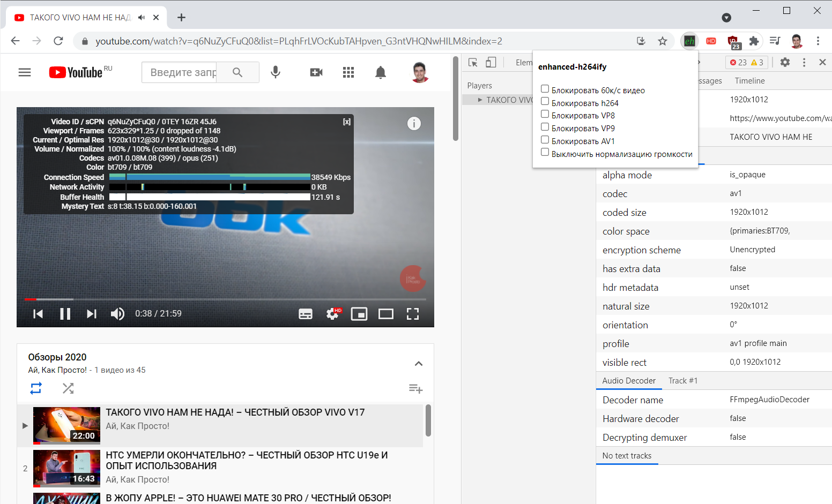Switch to the Timeline tab
Screen dimensions: 832x504
[x=749, y=81]
